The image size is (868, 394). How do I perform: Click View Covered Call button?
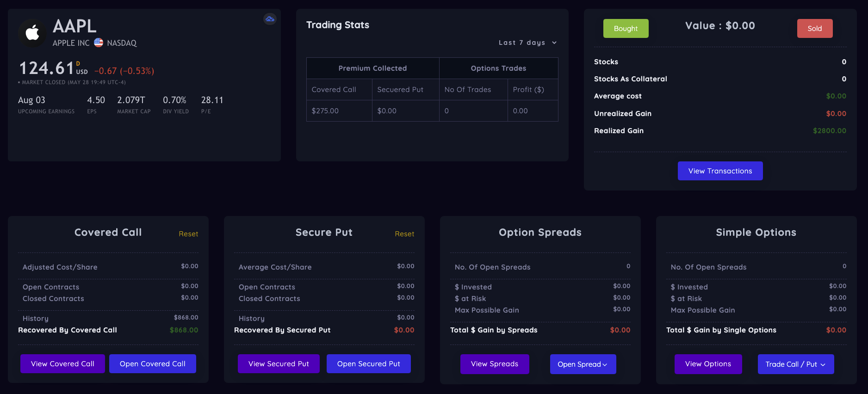[x=62, y=364]
